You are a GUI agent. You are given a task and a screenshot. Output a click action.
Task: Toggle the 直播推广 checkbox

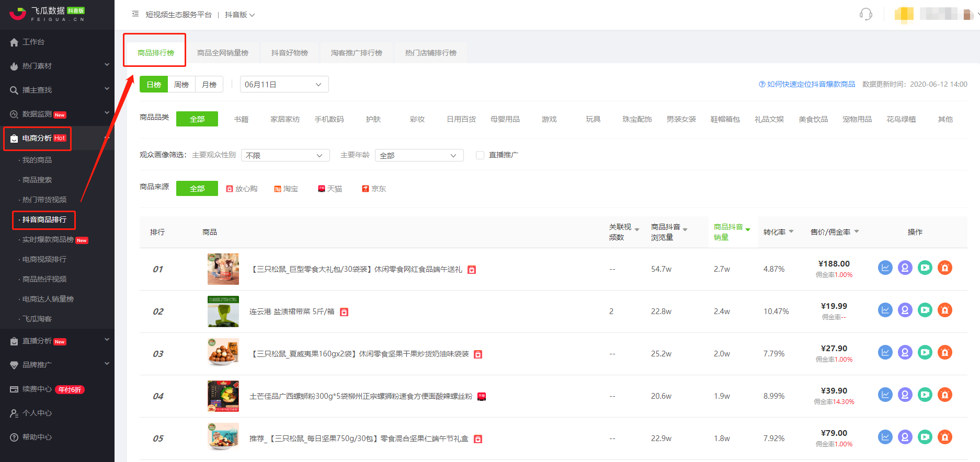[480, 155]
